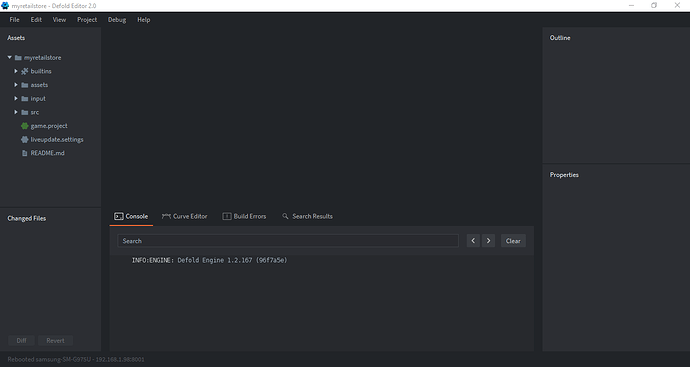Expand the assets folder

pyautogui.click(x=16, y=84)
